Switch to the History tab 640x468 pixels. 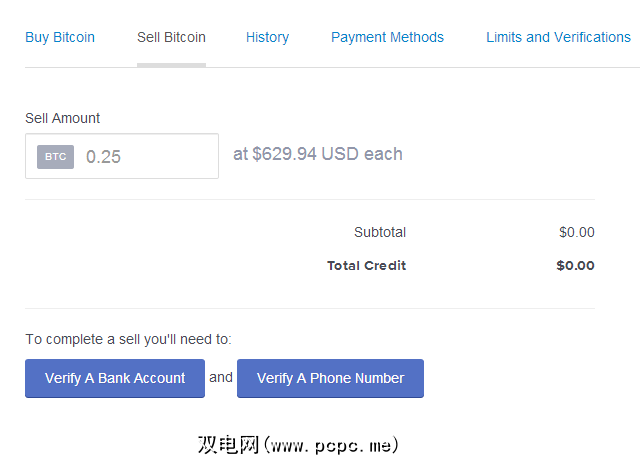267,37
